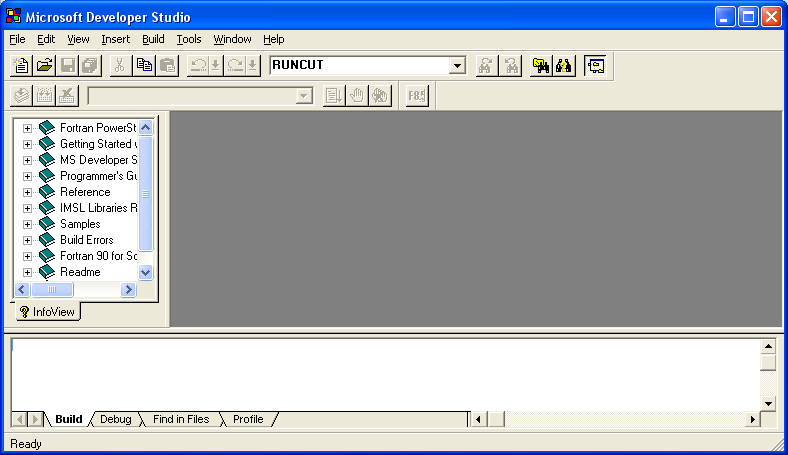Open the project configuration drop-down list

pyautogui.click(x=304, y=96)
